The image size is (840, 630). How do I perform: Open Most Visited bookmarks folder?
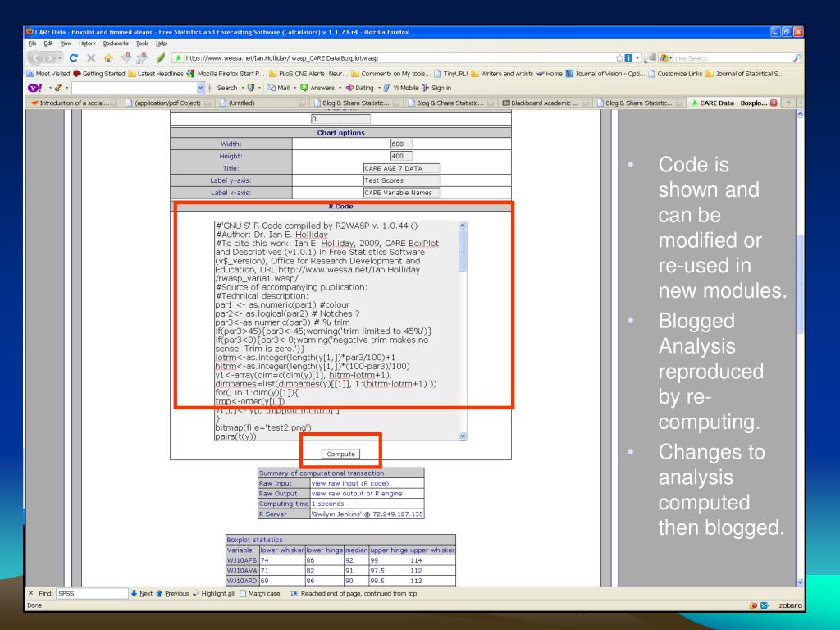point(48,74)
